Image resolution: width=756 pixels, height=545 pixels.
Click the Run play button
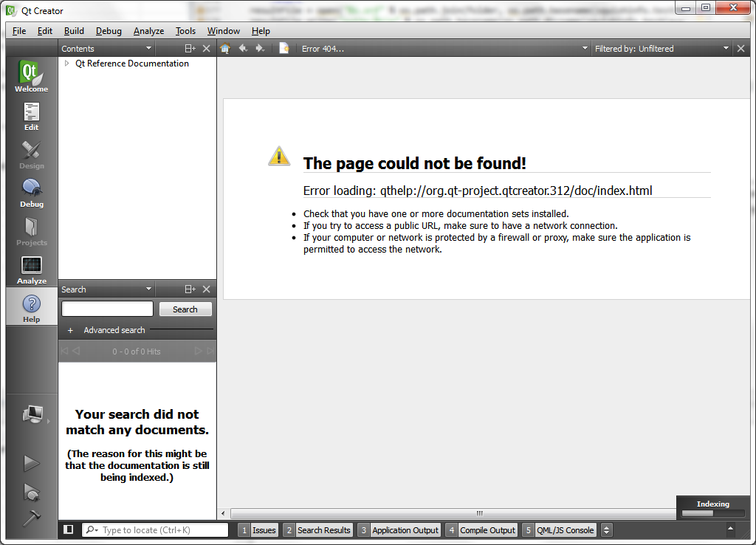tap(31, 463)
